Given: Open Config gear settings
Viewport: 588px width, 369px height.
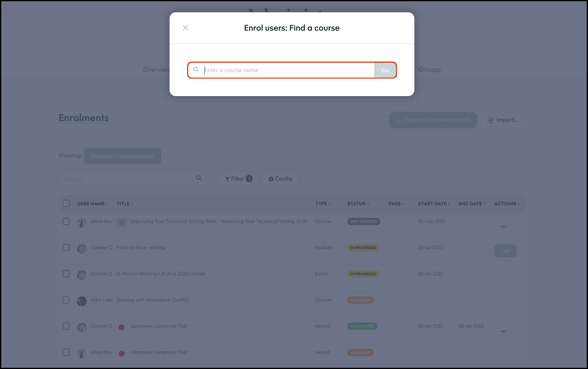Looking at the screenshot, I should tap(280, 179).
